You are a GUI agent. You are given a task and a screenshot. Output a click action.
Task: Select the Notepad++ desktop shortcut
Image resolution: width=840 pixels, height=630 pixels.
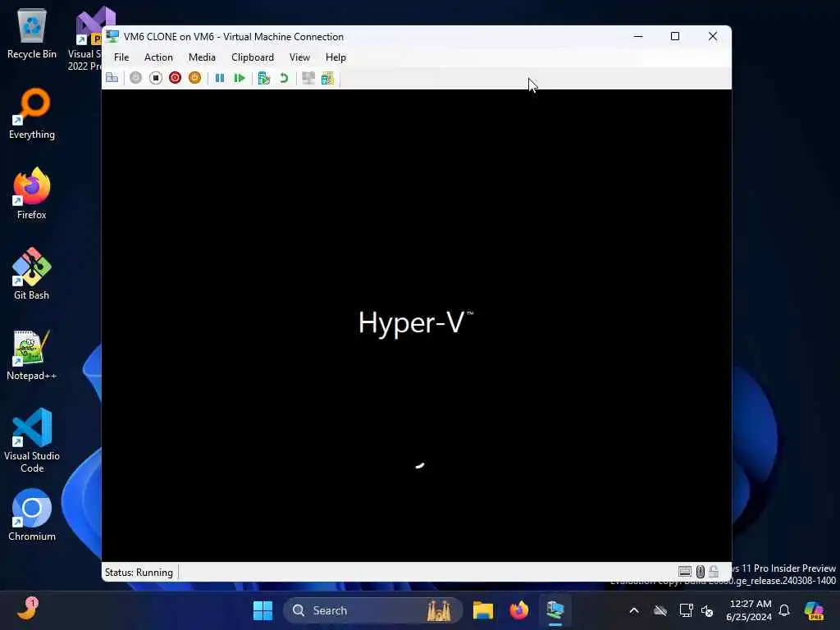click(x=32, y=354)
